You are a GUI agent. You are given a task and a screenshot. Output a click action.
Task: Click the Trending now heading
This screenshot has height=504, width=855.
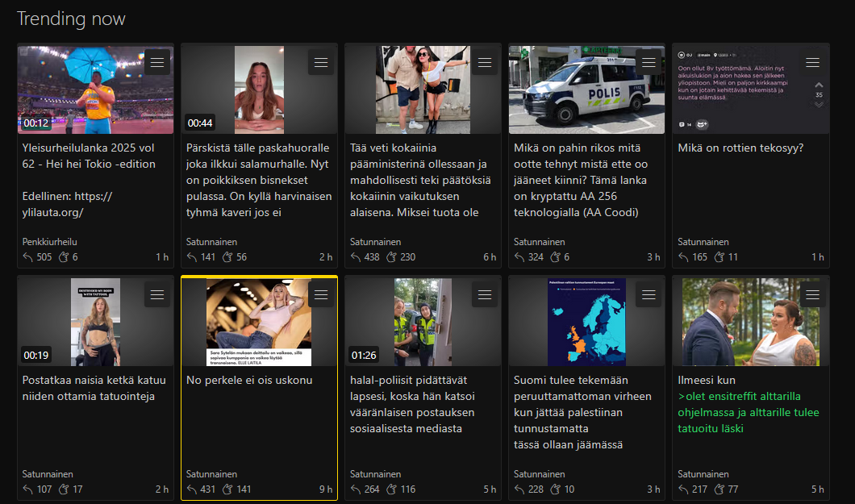tap(71, 19)
